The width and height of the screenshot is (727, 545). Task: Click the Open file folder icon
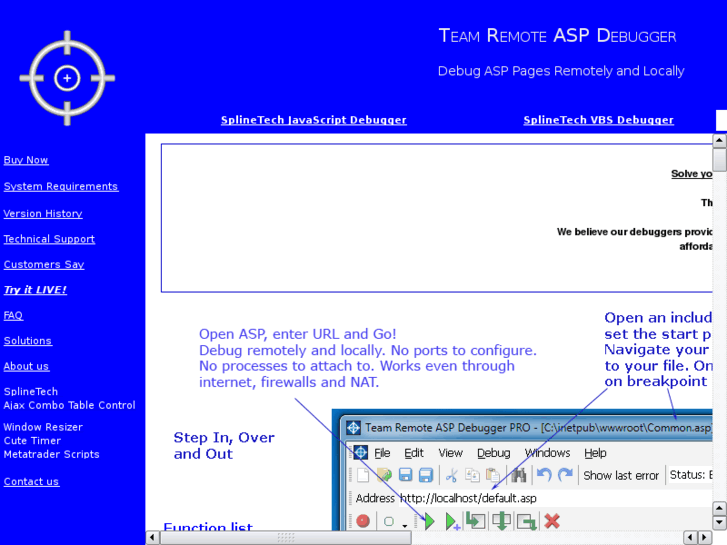click(x=384, y=475)
